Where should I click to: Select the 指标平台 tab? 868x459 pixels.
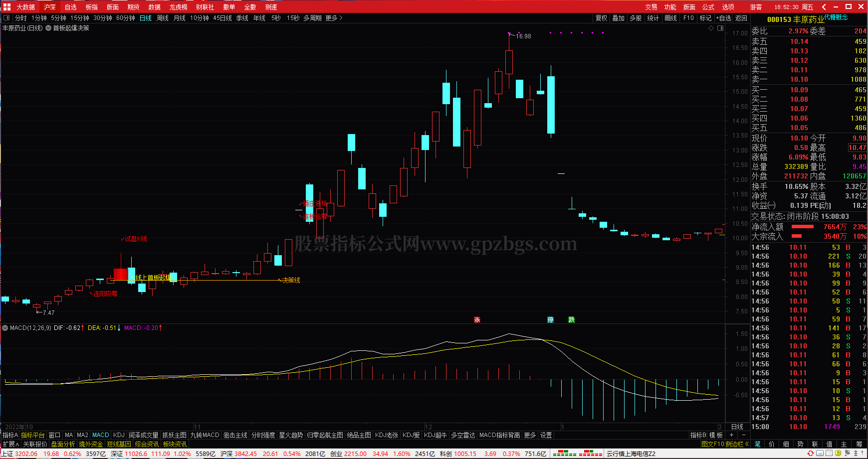tap(33, 435)
